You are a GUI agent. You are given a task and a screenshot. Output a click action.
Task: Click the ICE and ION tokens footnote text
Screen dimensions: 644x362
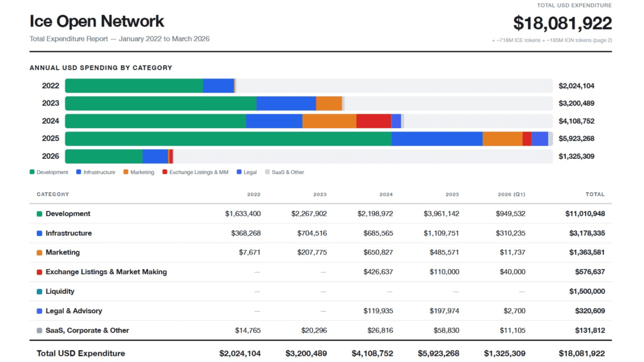tap(551, 40)
